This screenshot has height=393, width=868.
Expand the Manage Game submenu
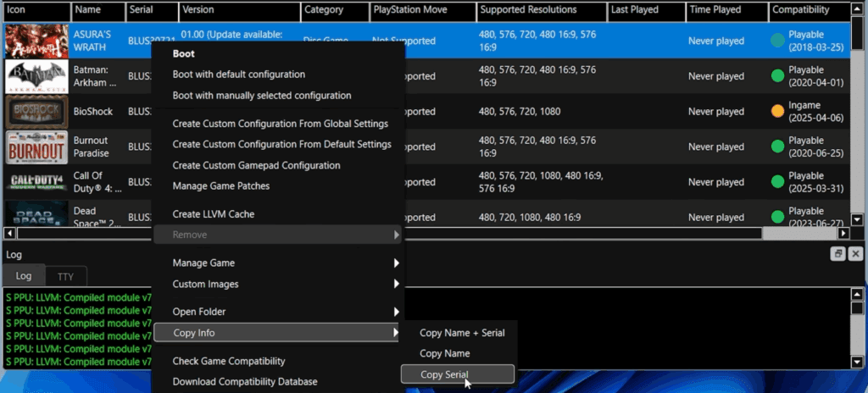(x=277, y=263)
